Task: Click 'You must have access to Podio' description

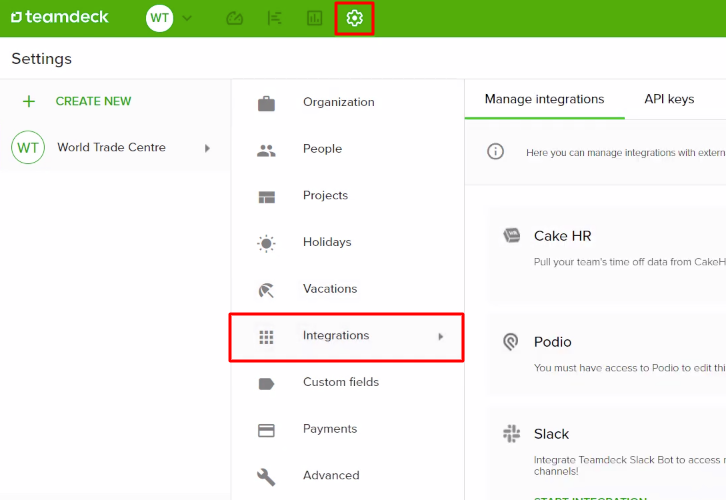Action: click(x=630, y=368)
